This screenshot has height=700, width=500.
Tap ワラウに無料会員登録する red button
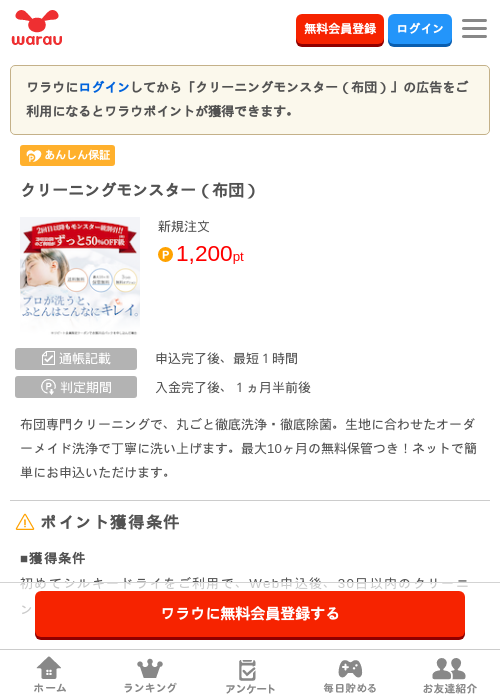(x=250, y=614)
